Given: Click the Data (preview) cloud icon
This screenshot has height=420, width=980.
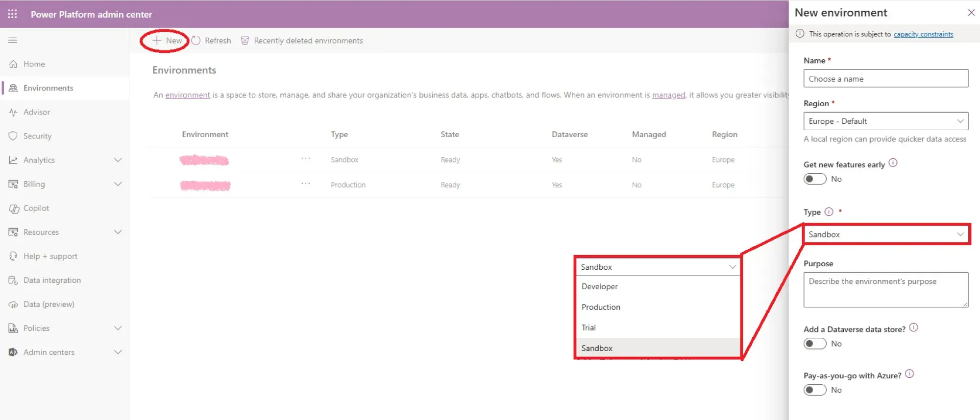Looking at the screenshot, I should coord(13,304).
